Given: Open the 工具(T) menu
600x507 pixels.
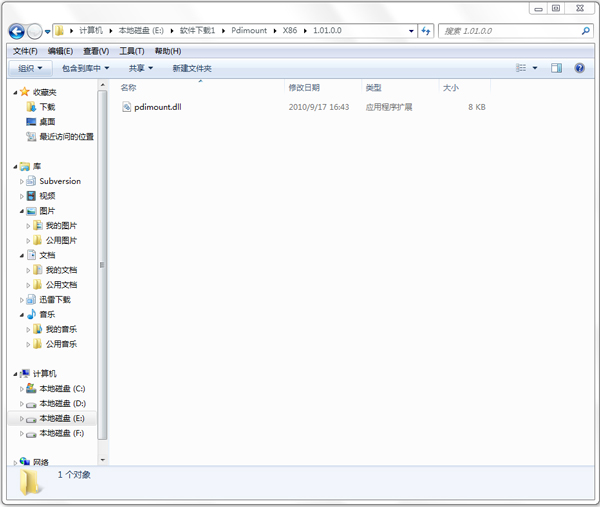Looking at the screenshot, I should (132, 51).
